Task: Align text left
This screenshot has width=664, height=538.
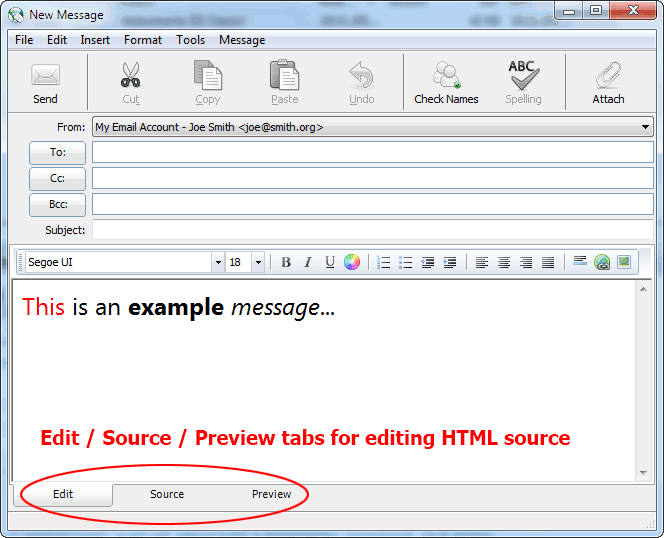Action: (481, 262)
